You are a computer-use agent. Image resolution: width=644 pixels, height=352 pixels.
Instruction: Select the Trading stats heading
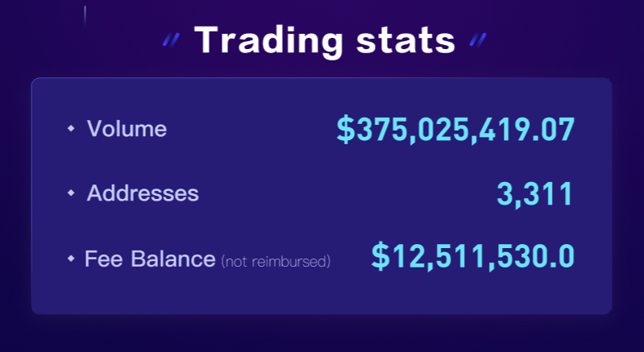tap(325, 40)
